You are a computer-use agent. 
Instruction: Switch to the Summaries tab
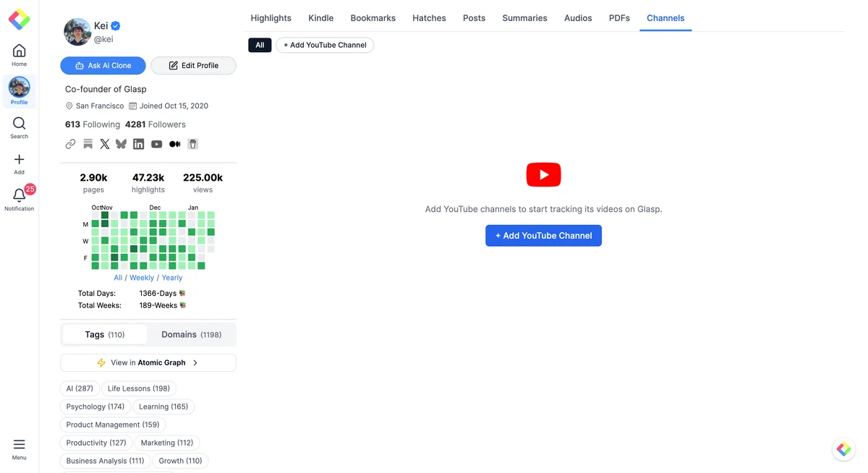525,18
